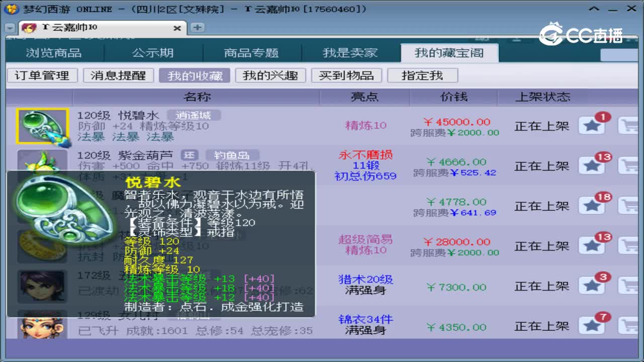Toggle favorite star on ¥4350.00 row

point(592,326)
